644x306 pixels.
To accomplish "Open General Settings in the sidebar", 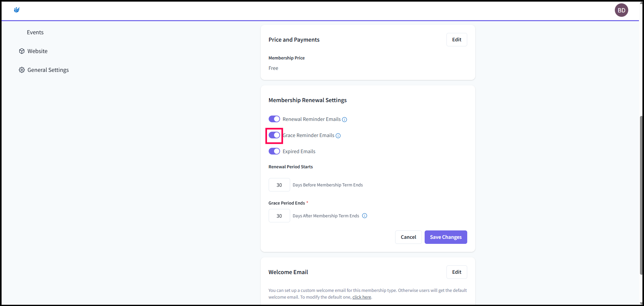I will click(48, 70).
